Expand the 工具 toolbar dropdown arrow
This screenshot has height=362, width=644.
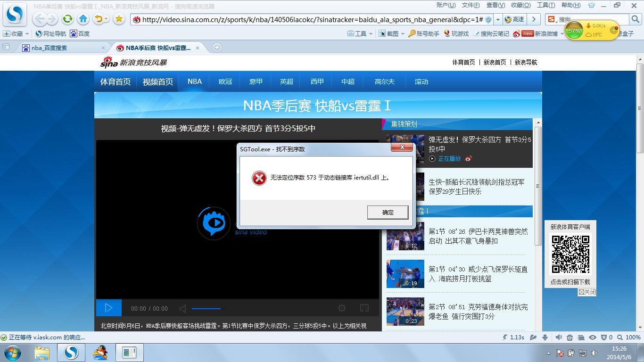371,34
